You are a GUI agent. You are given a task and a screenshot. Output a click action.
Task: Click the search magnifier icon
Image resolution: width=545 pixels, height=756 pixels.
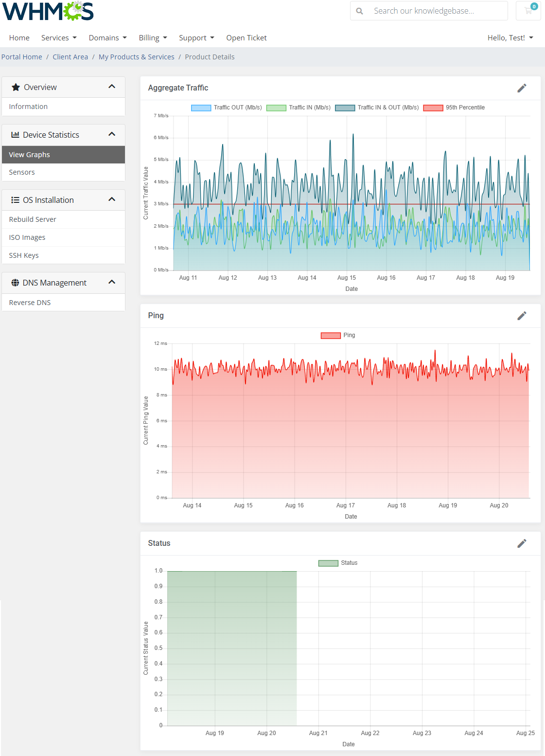[x=360, y=11]
